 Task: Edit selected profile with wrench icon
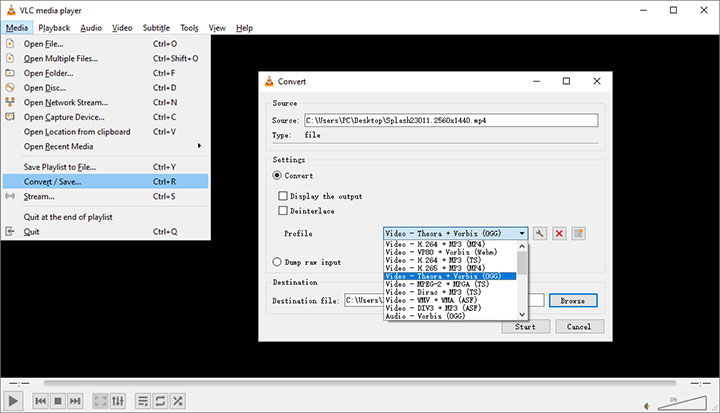point(540,233)
